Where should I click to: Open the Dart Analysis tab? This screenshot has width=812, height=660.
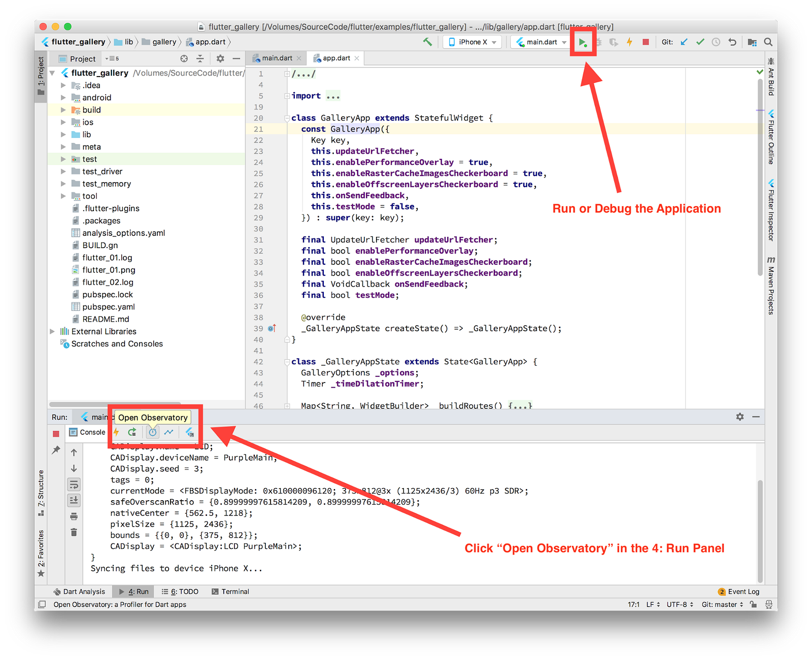(79, 592)
